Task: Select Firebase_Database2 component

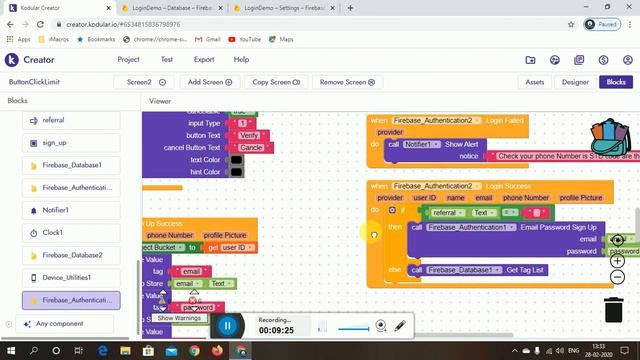Action: click(71, 255)
